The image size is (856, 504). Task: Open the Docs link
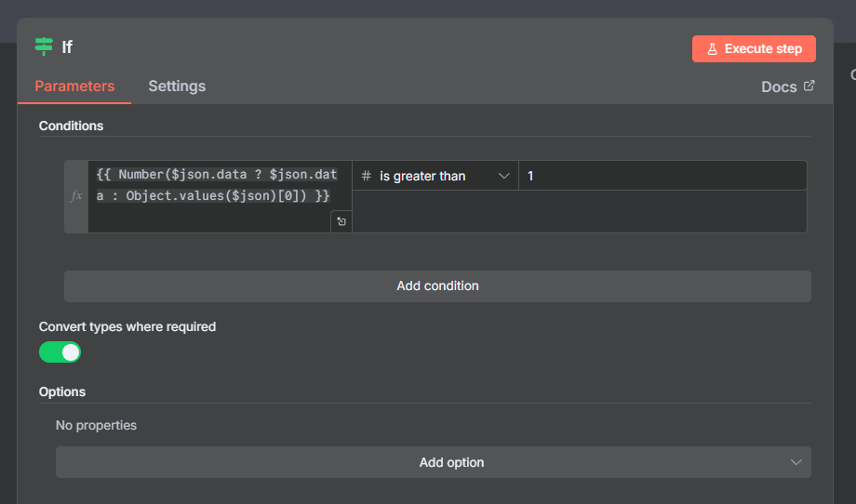(779, 86)
